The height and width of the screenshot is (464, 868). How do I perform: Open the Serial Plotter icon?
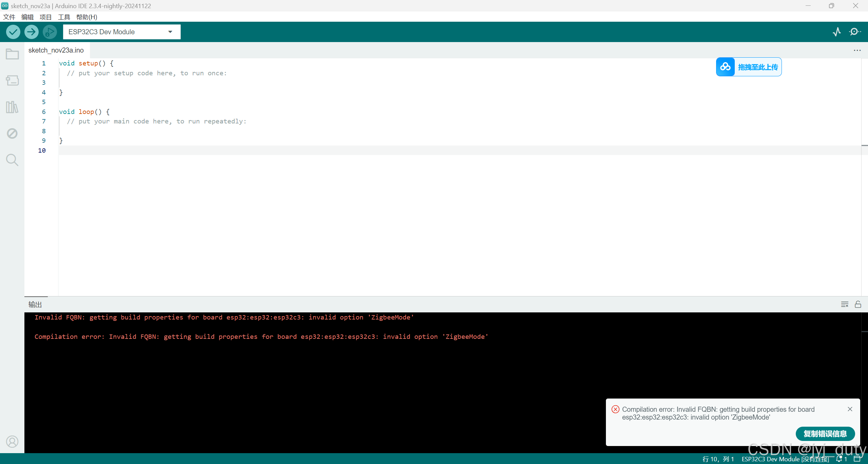[x=836, y=32]
